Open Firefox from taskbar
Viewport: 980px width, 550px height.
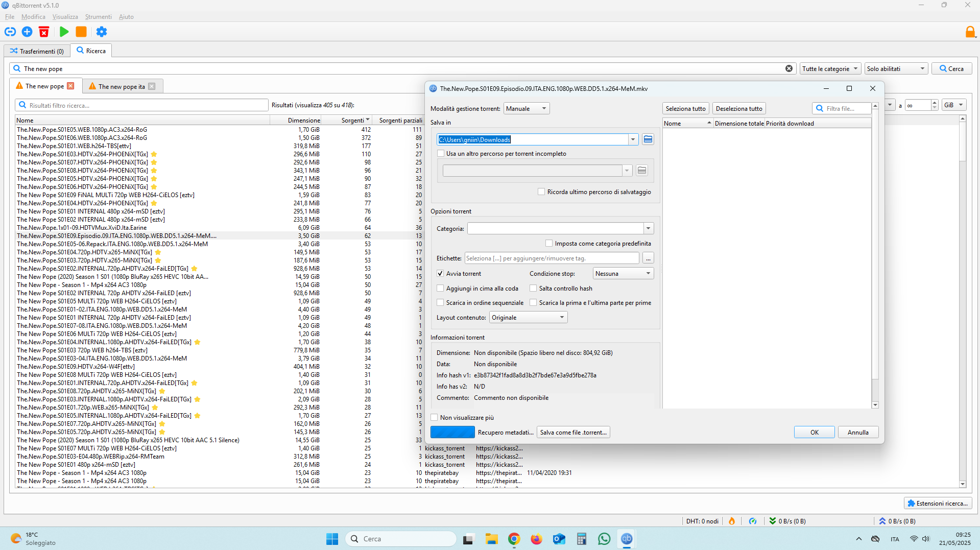point(536,539)
